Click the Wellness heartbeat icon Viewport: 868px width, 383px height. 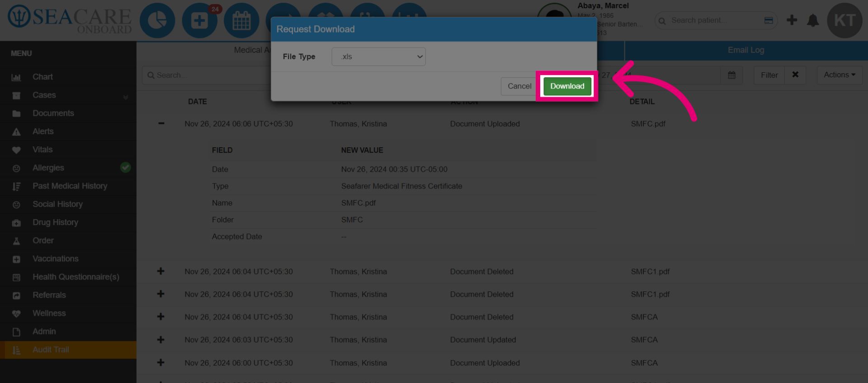(x=16, y=314)
